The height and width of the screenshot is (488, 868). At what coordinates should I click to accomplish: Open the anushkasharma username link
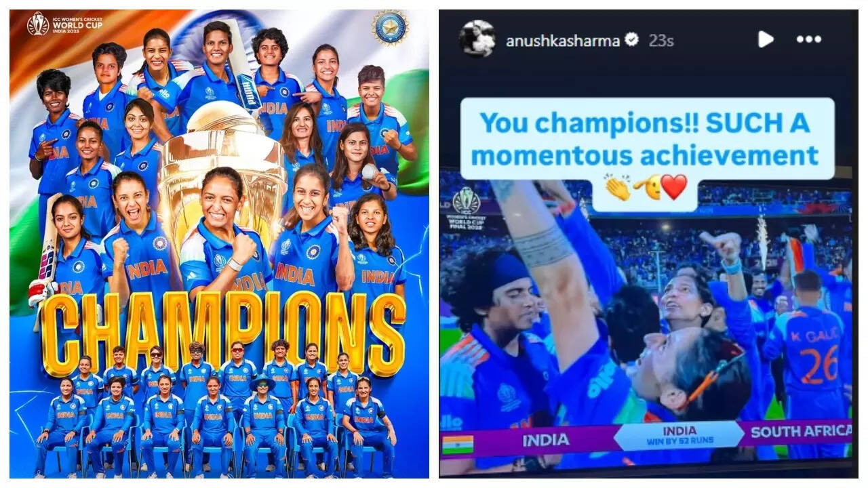coord(563,41)
